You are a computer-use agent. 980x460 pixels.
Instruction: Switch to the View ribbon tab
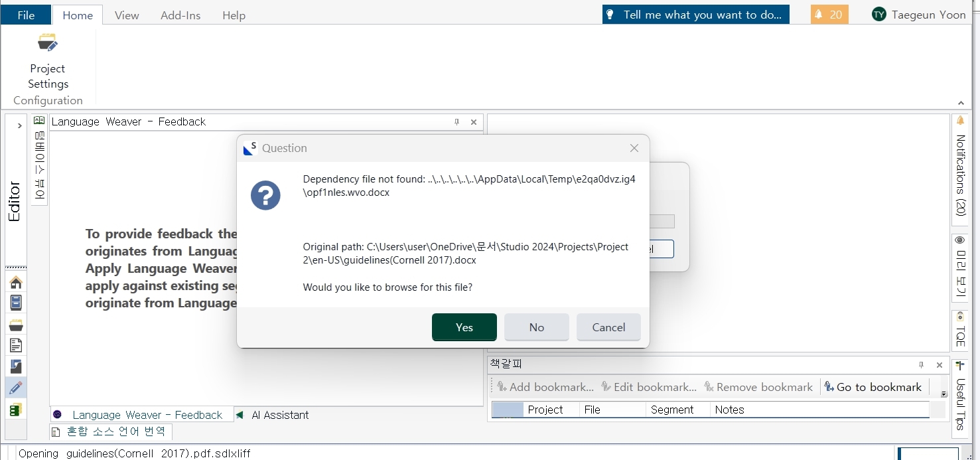pos(127,15)
